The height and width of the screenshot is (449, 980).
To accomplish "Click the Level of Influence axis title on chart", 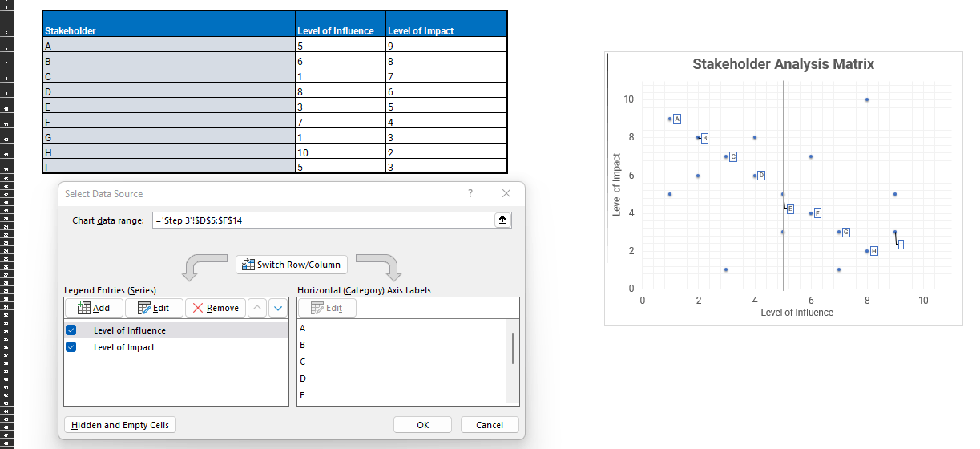I will pyautogui.click(x=797, y=313).
